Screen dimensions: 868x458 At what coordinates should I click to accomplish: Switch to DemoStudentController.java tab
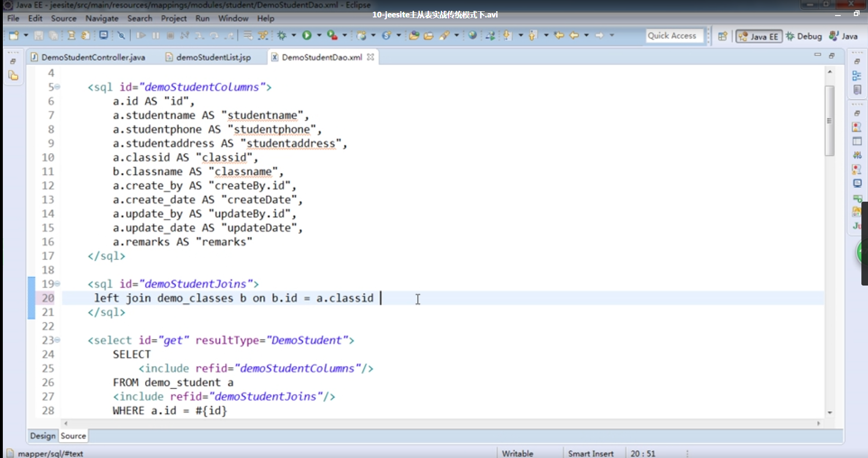(x=88, y=57)
